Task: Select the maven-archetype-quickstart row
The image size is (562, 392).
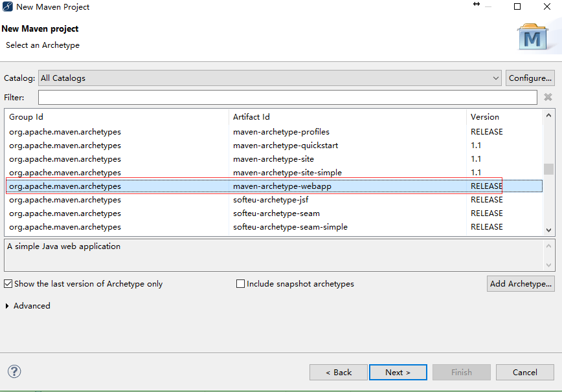Action: pyautogui.click(x=274, y=146)
